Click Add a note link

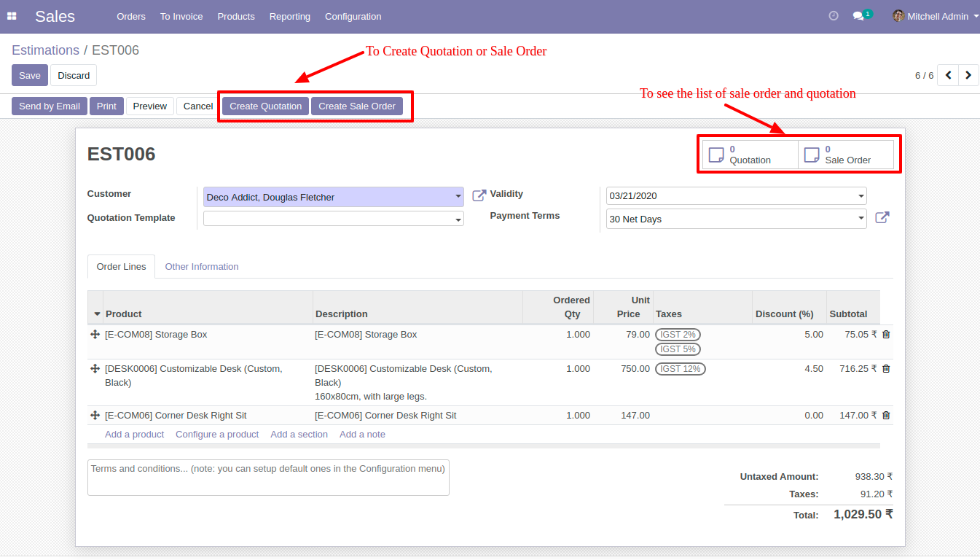click(362, 435)
